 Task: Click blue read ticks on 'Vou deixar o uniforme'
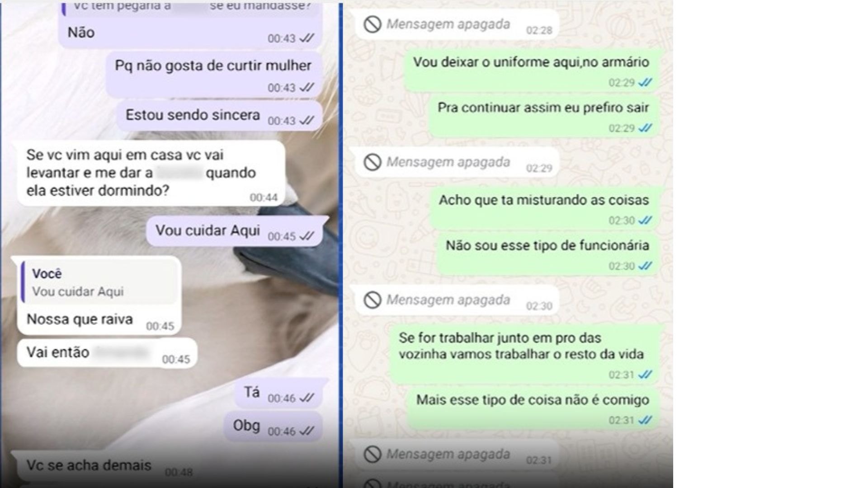[x=645, y=83]
